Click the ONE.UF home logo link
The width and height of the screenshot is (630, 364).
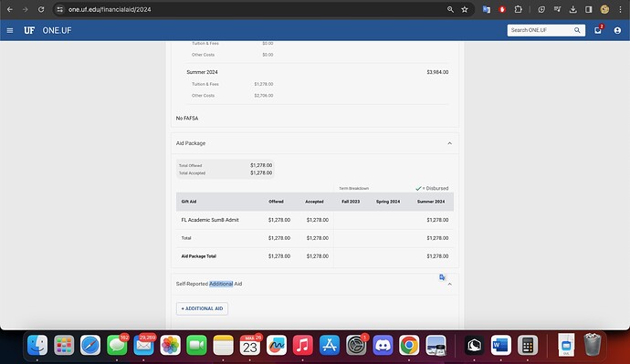(x=47, y=30)
